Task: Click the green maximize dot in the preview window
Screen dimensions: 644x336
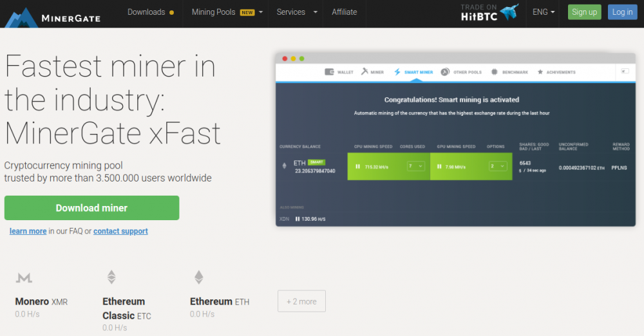Action: pos(302,59)
